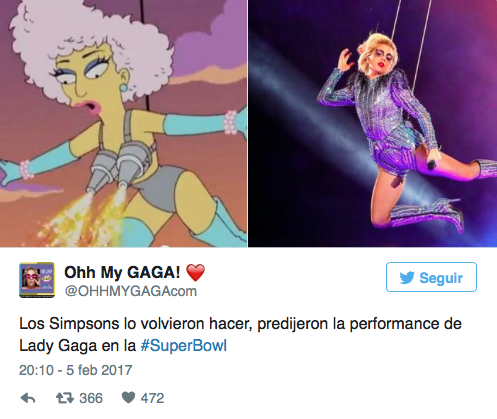Image resolution: width=497 pixels, height=419 pixels.
Task: Click the 472 likes count
Action: (152, 398)
